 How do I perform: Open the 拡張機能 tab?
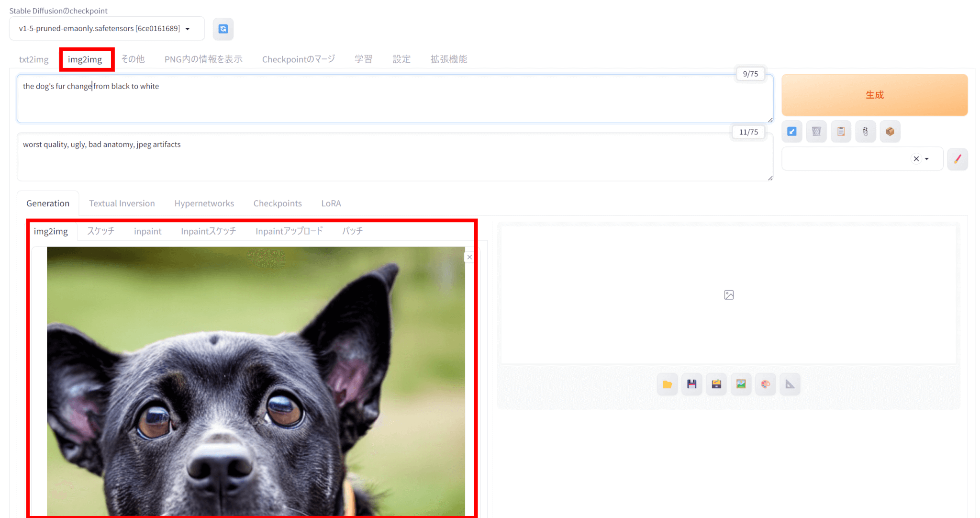[x=449, y=59]
